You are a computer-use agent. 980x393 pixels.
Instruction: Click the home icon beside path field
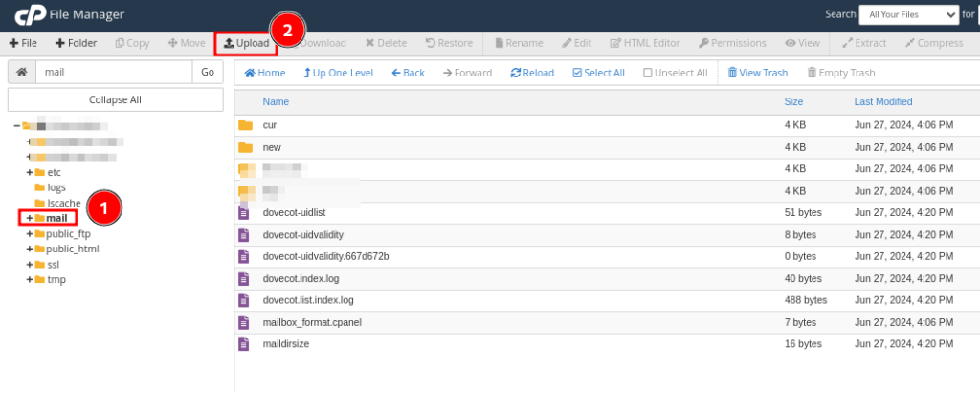pyautogui.click(x=22, y=72)
